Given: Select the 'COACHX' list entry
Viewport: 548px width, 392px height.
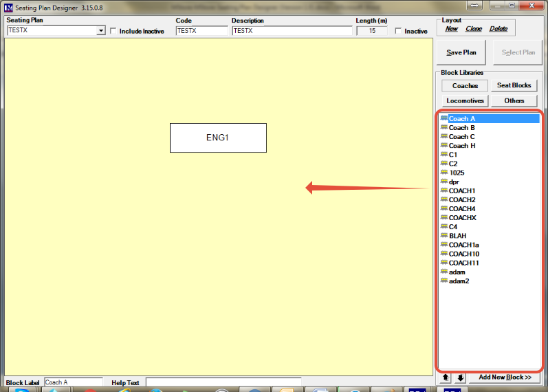Looking at the screenshot, I should coord(462,217).
